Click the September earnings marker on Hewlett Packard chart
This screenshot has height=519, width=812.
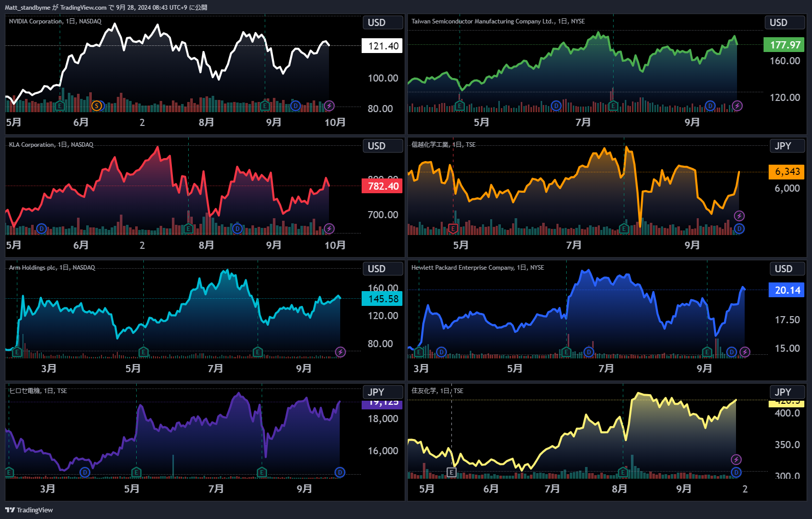click(x=707, y=352)
